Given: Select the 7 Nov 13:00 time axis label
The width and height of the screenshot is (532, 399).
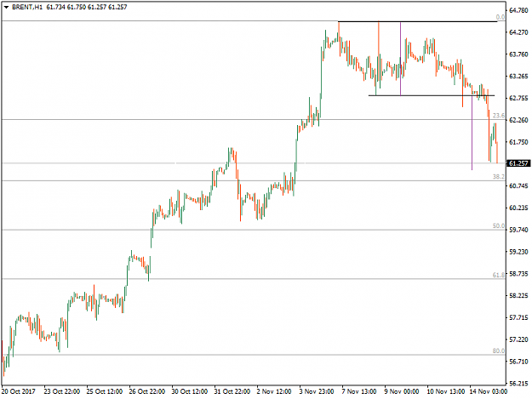Looking at the screenshot, I should coord(359,391).
